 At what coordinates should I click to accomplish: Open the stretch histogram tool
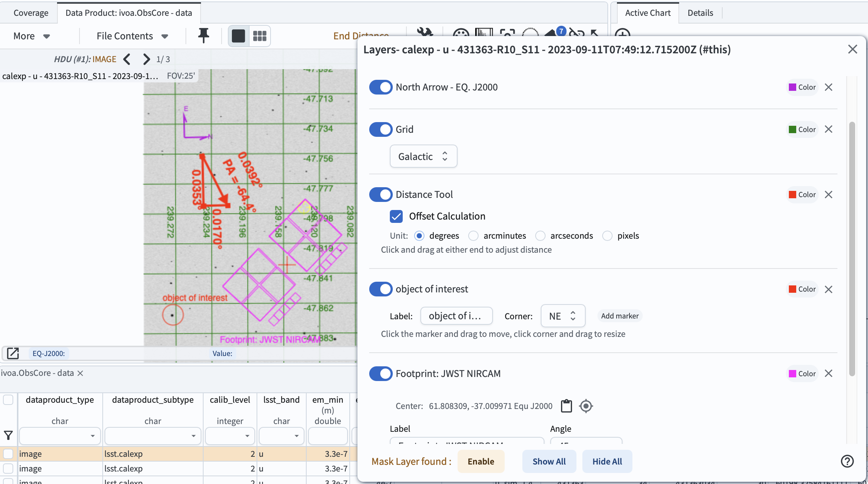pos(484,33)
